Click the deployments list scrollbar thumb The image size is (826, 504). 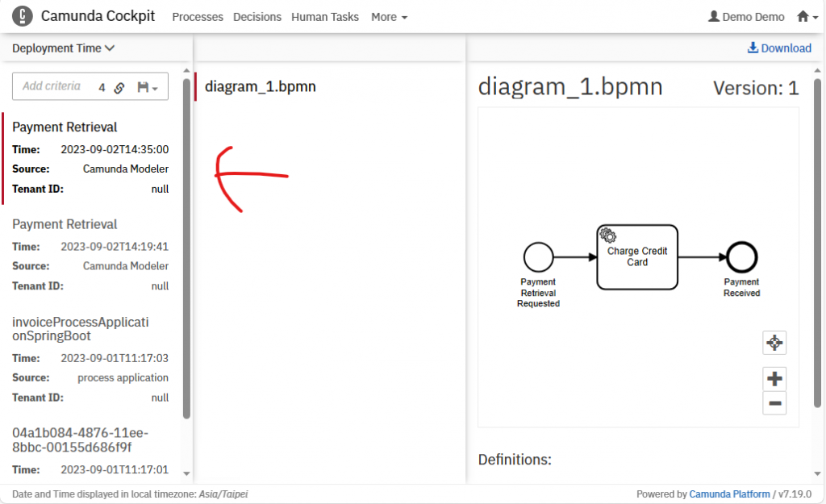(x=186, y=248)
